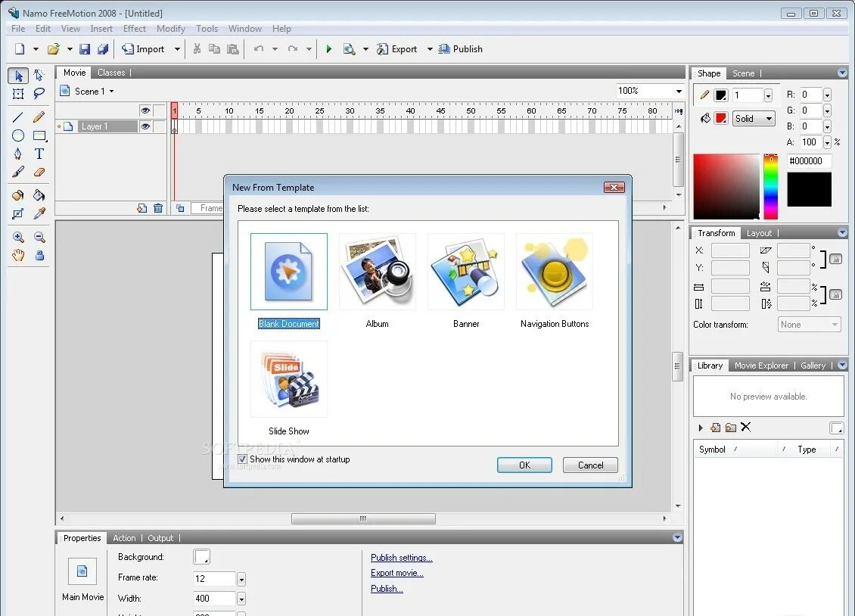Click the rainbow hue slider bar

770,186
